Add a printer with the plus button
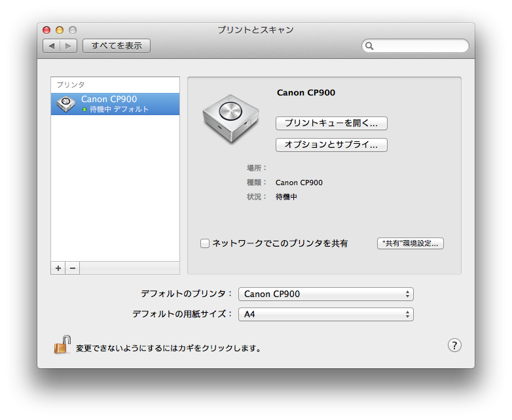Screen dimensions: 512x420 pos(58,268)
